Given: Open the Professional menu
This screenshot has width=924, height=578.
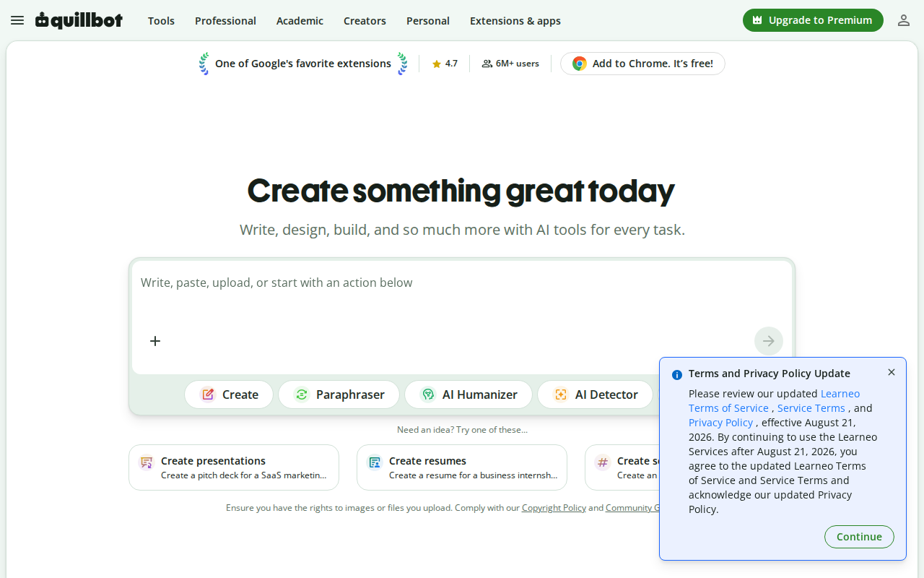Looking at the screenshot, I should [225, 20].
